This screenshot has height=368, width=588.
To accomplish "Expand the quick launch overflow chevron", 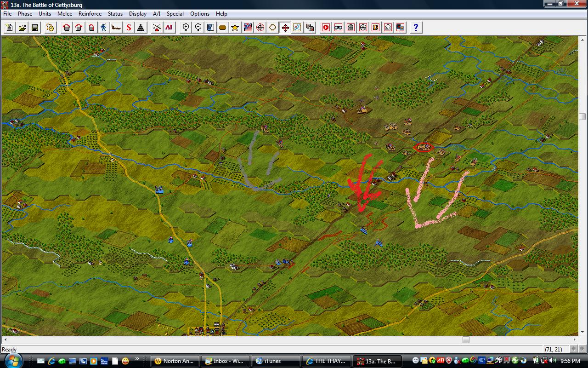I will 137,359.
